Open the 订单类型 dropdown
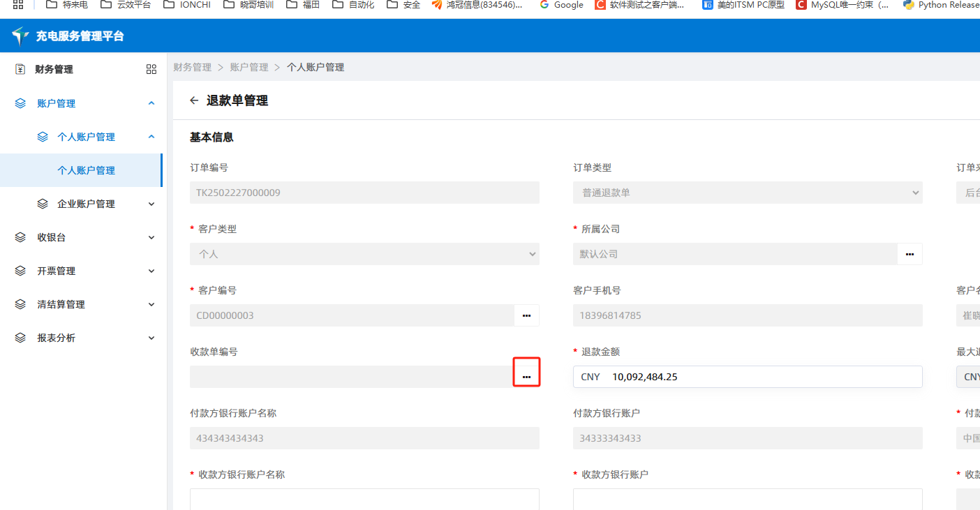 point(747,193)
